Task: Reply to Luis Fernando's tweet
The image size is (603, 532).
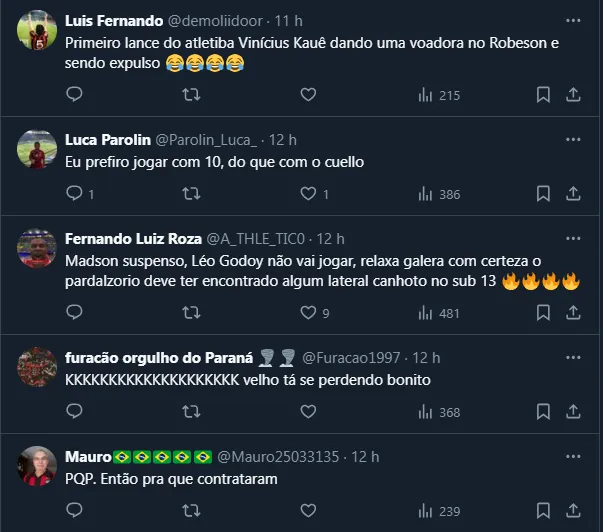Action: click(x=74, y=95)
